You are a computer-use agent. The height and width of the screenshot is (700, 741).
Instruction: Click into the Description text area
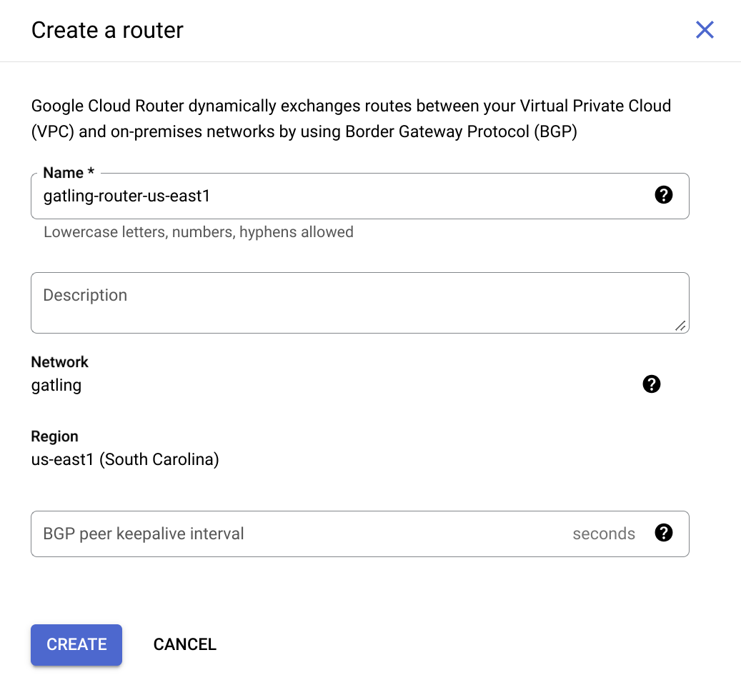[359, 303]
